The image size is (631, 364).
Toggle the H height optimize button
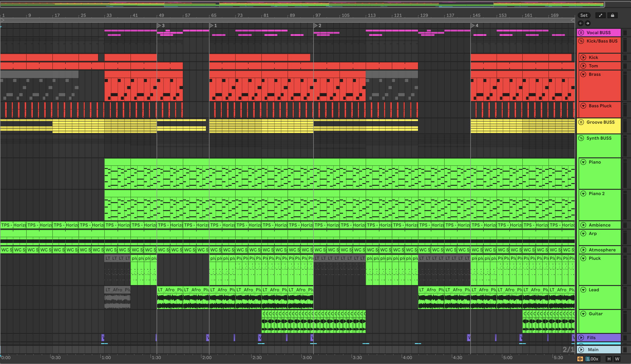[609, 359]
